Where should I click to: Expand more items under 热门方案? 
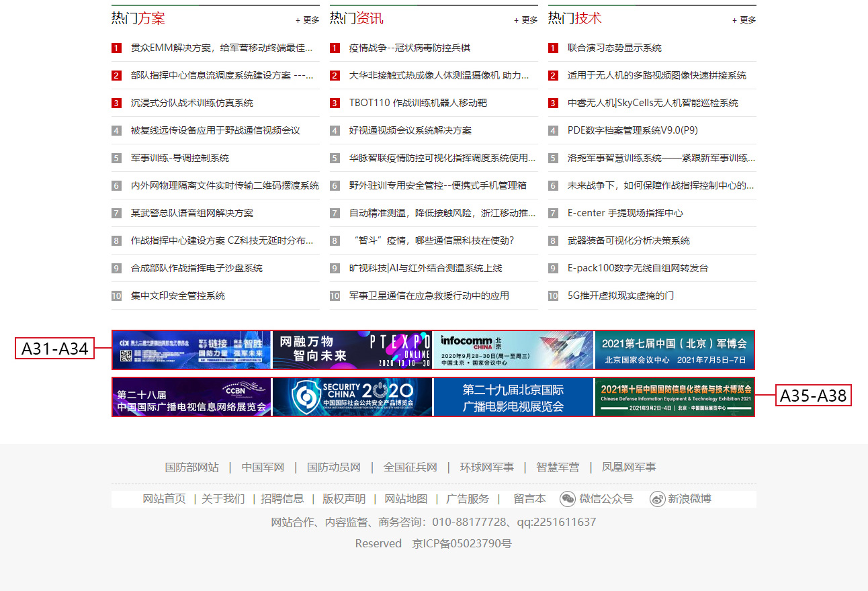point(308,20)
